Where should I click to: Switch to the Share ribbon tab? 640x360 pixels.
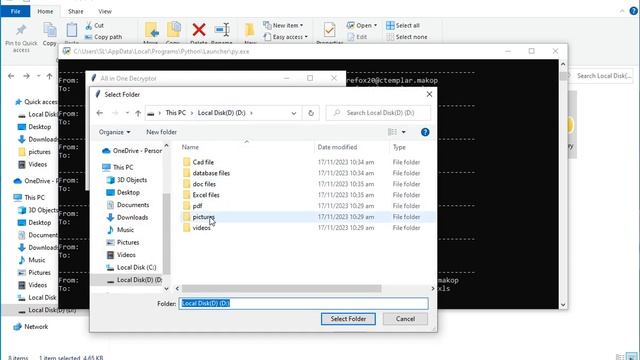[x=76, y=11]
